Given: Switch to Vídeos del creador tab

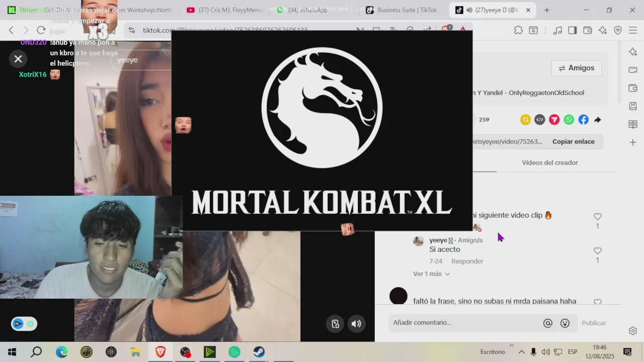Looking at the screenshot, I should coord(550,162).
